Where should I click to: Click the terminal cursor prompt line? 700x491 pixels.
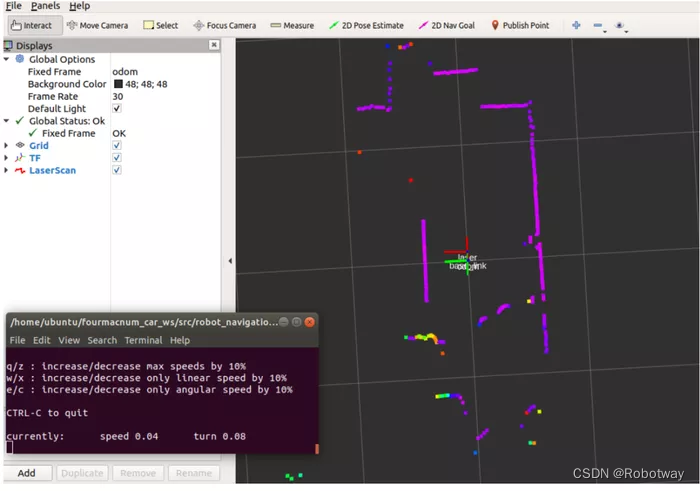point(10,447)
